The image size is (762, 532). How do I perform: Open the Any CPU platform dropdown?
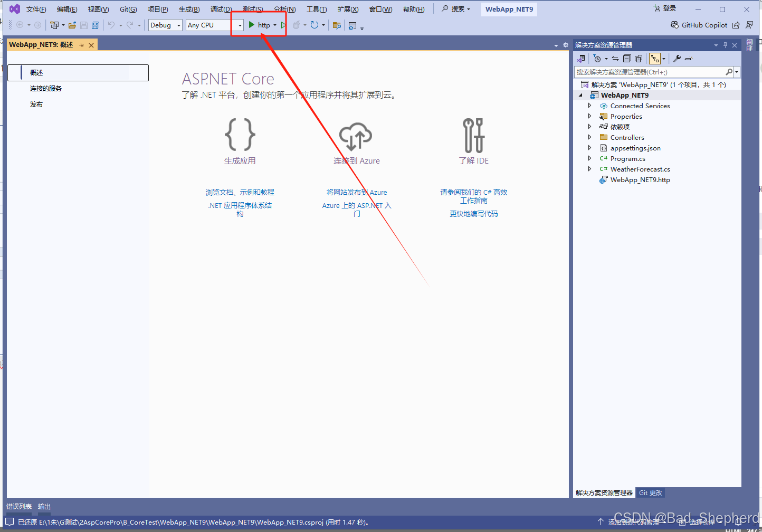(240, 25)
